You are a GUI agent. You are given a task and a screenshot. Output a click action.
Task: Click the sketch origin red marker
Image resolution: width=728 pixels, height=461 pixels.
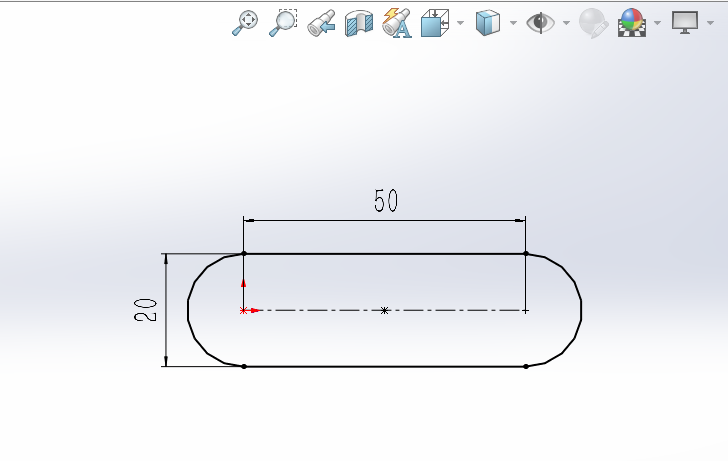click(x=243, y=311)
